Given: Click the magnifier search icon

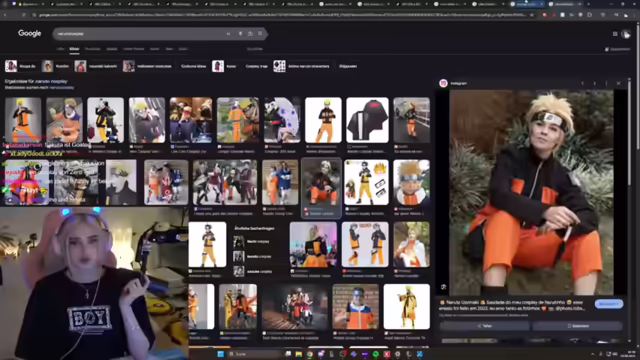Looking at the screenshot, I should click(x=260, y=34).
